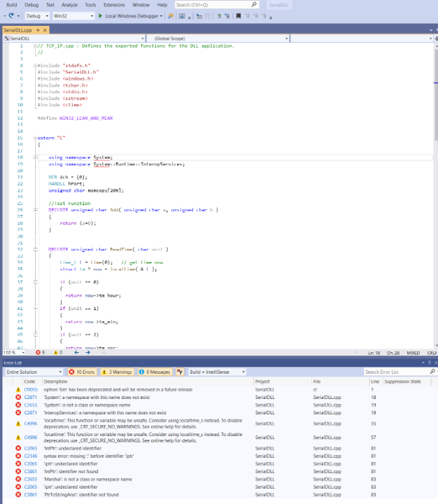Open the Test menu
This screenshot has height=504, width=438.
(50, 5)
